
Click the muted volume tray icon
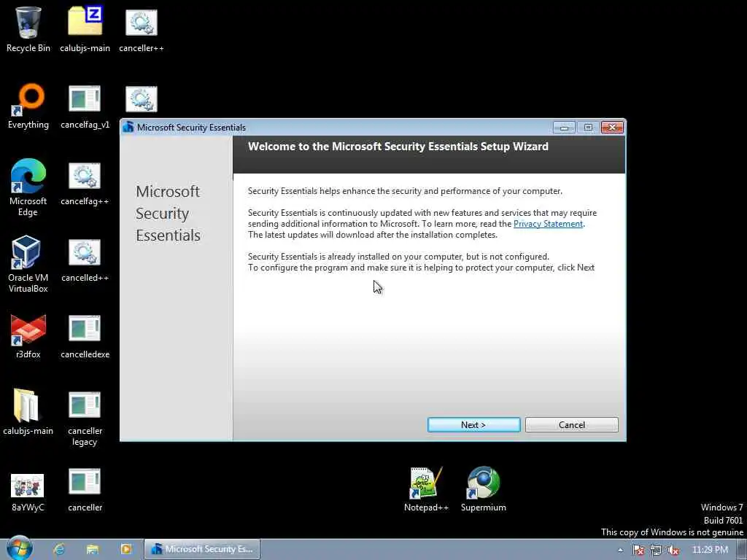673,550
